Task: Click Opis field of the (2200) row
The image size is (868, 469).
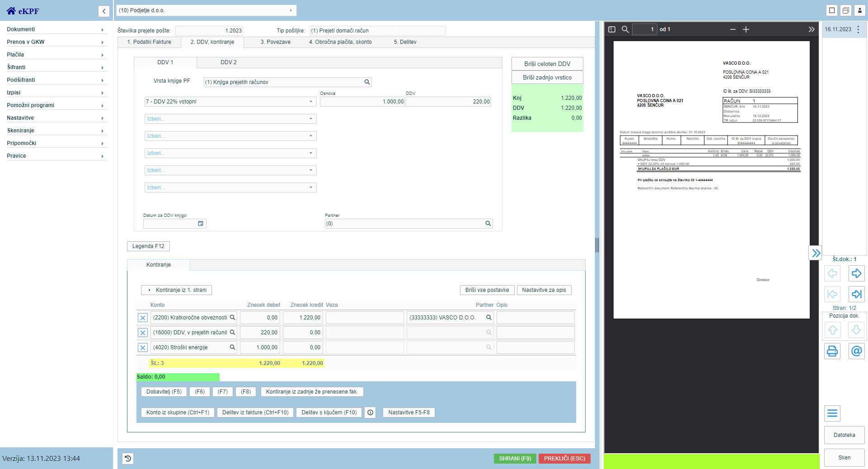Action: [x=535, y=318]
